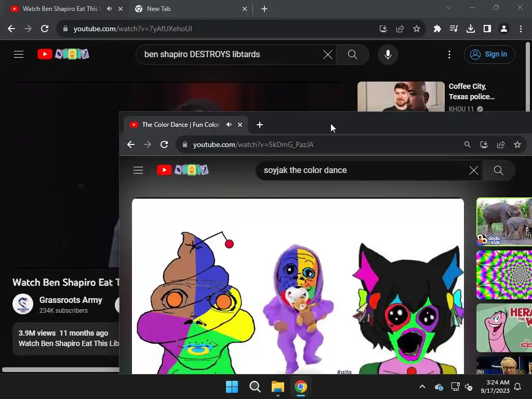Click the Grassroots Army channel avatar
The width and height of the screenshot is (532, 399).
coord(23,304)
